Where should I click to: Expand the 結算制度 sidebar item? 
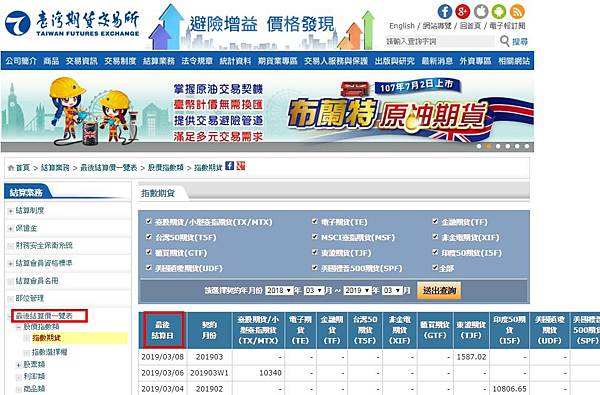click(x=10, y=211)
